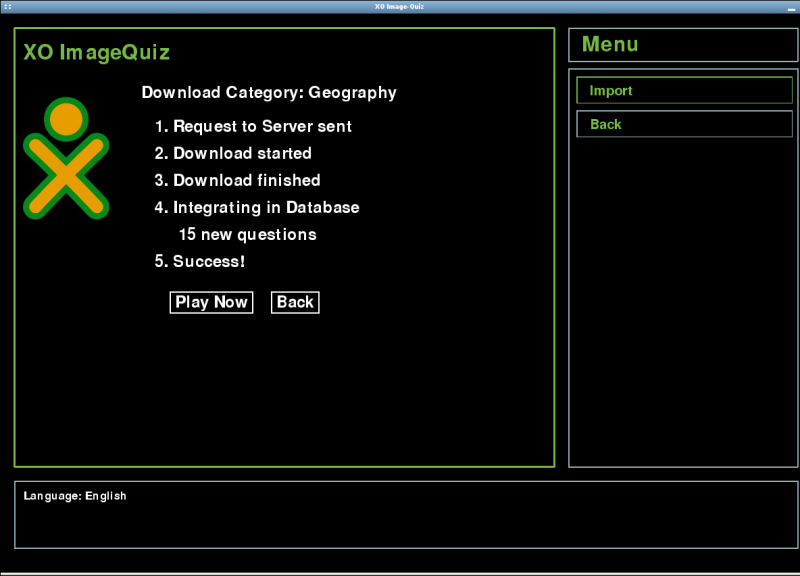Viewport: 800px width, 576px height.
Task: Click the Download Category: Geography heading
Action: [269, 93]
